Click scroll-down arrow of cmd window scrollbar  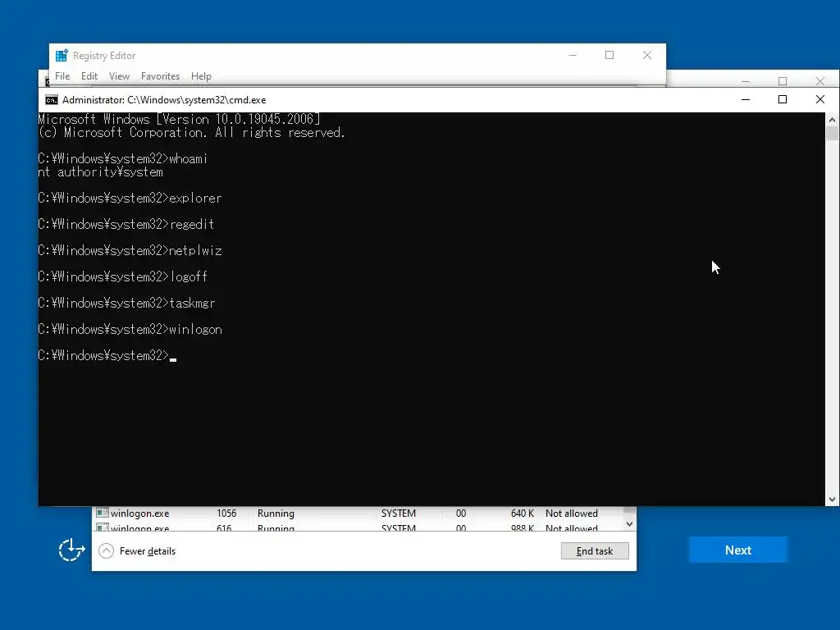pos(832,500)
